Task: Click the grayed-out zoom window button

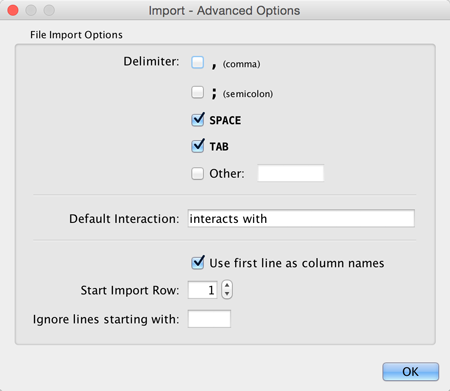Action: [x=49, y=10]
